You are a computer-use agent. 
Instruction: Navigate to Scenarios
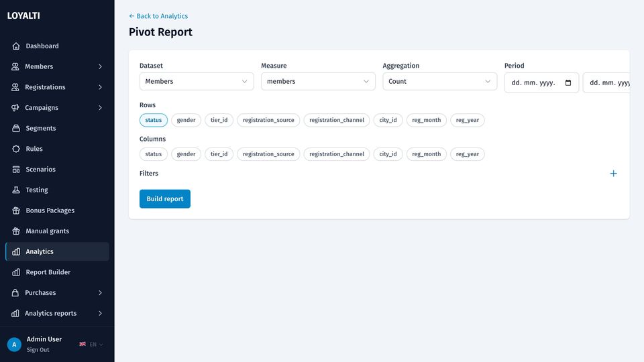point(57,169)
